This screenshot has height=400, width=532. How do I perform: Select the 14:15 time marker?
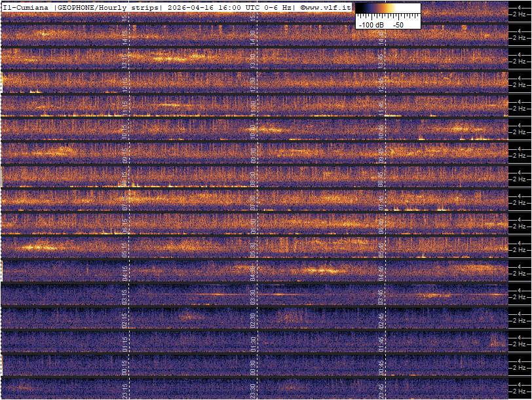(125, 37)
